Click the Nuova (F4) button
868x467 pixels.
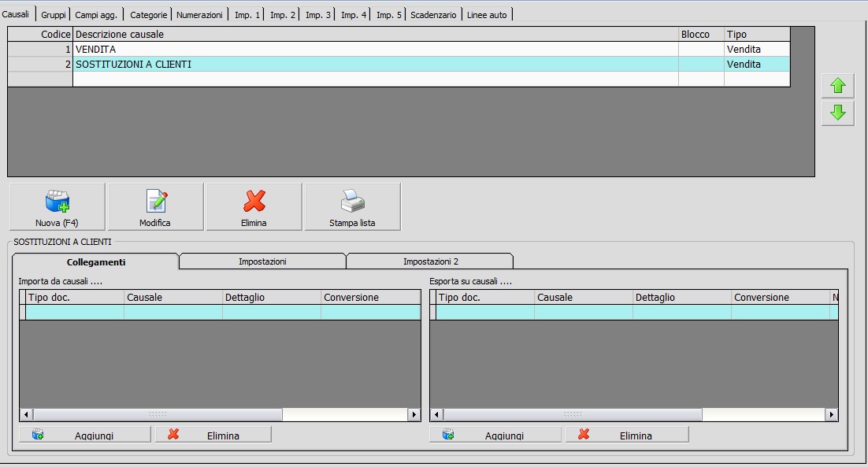[57, 206]
